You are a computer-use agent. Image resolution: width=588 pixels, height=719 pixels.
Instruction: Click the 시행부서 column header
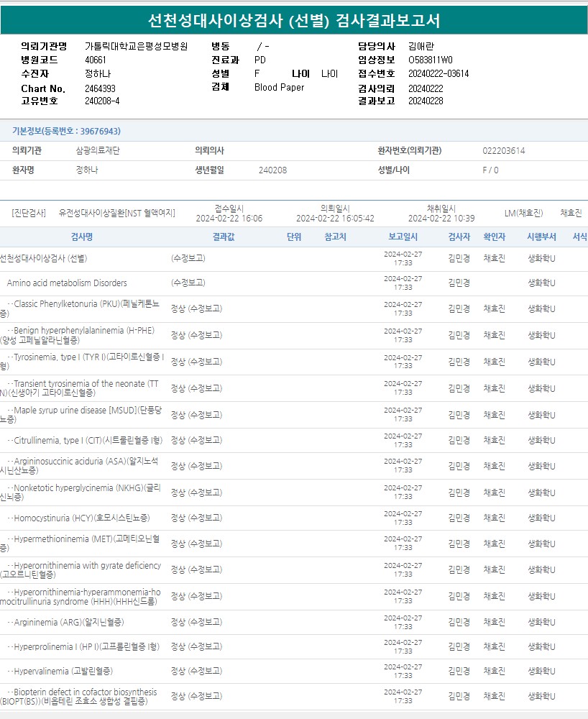(x=541, y=237)
